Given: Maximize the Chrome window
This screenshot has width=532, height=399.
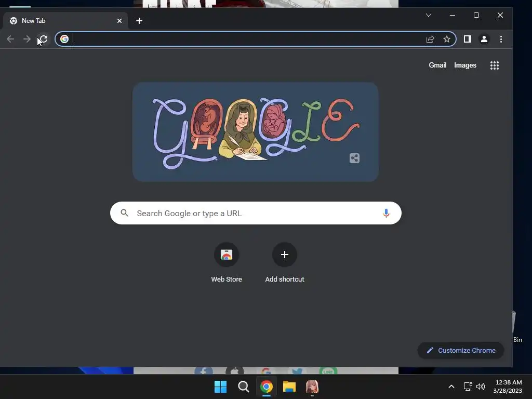Looking at the screenshot, I should pyautogui.click(x=476, y=15).
